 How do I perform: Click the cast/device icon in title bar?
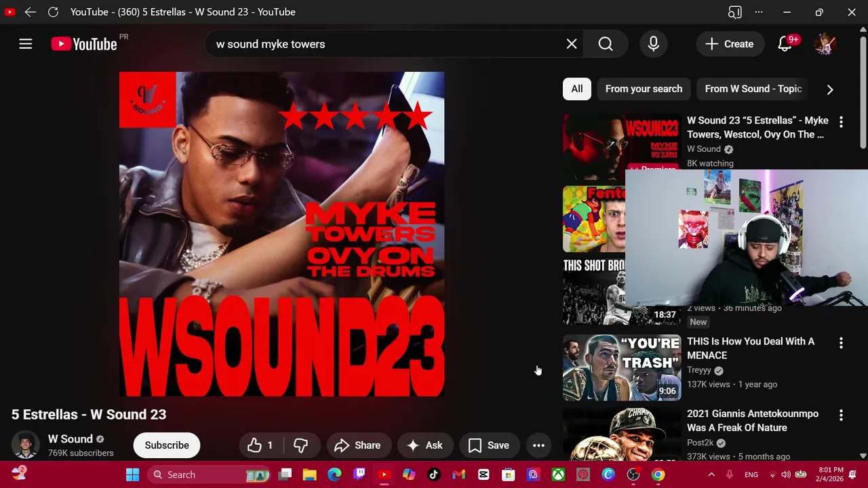tap(735, 12)
